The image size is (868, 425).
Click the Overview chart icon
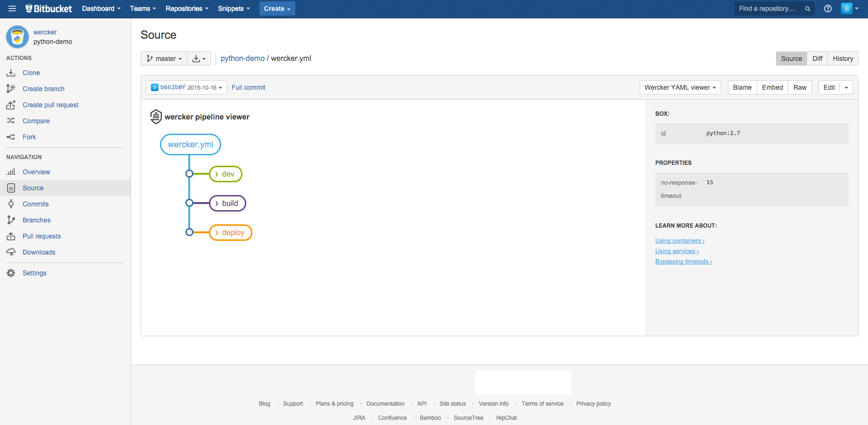[x=11, y=172]
